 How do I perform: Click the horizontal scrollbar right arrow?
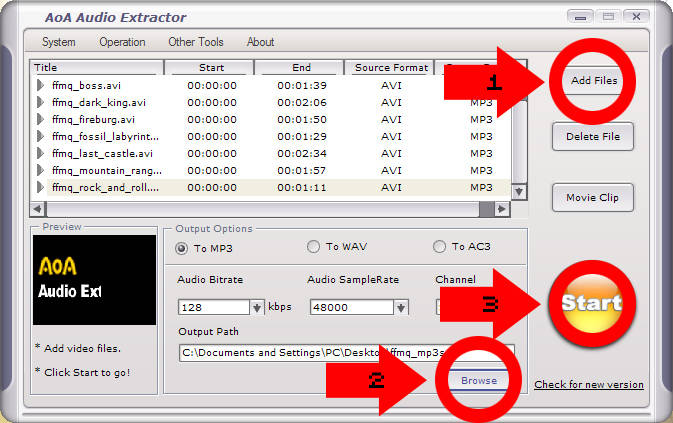[x=501, y=209]
